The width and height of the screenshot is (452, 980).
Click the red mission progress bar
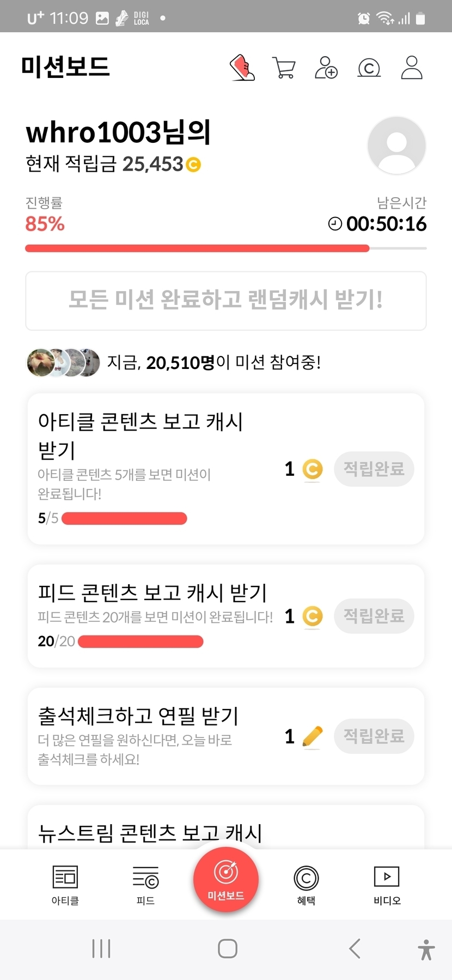pos(197,249)
